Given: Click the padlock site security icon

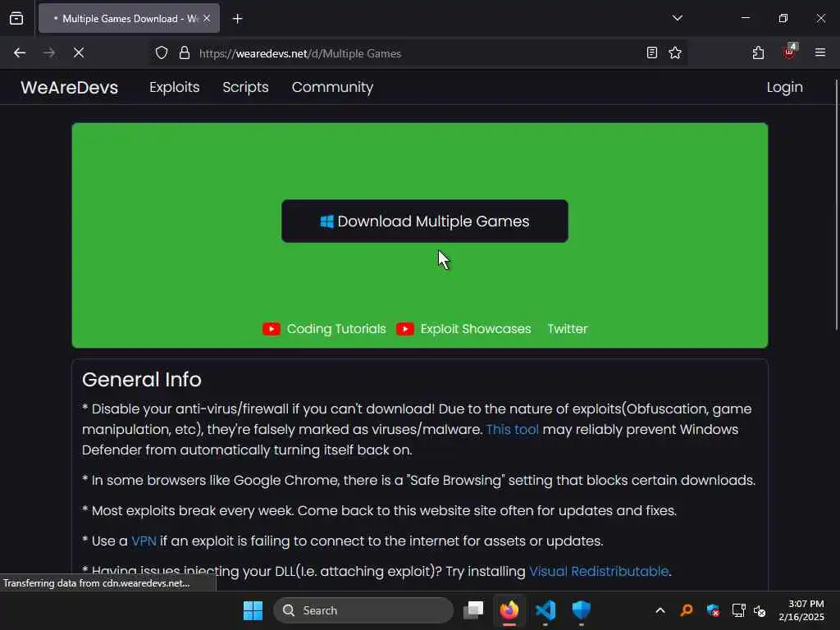Looking at the screenshot, I should tap(185, 52).
